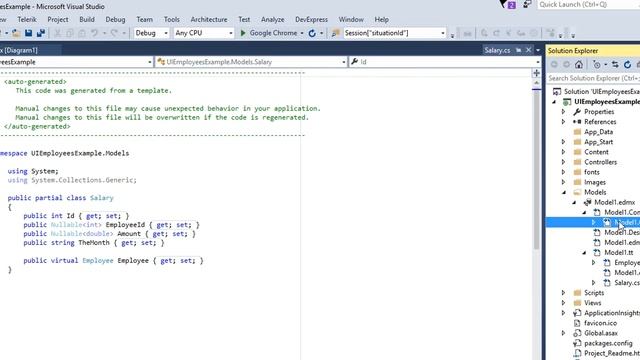Open the Google Chrome browser dropdown arrow
Screen dimensions: 640x360
pos(302,33)
